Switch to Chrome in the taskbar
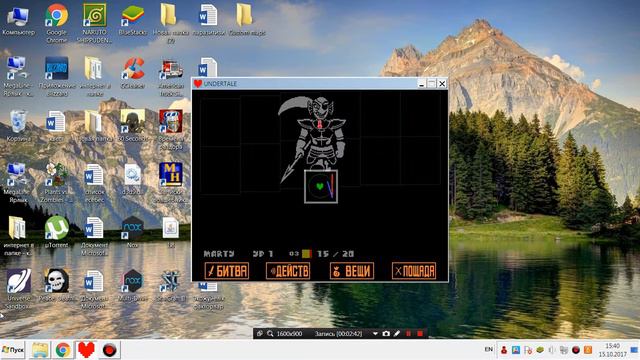640x360 pixels. pos(63,350)
